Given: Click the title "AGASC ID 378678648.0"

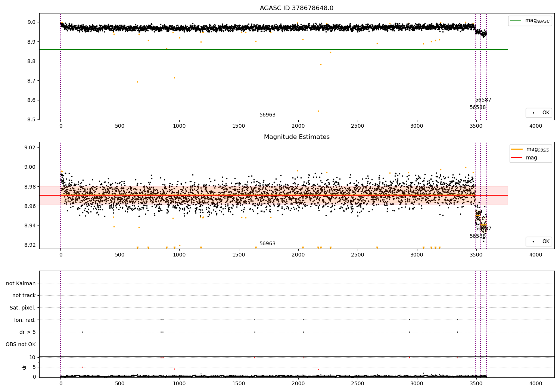Looking at the screenshot, I should point(296,8).
